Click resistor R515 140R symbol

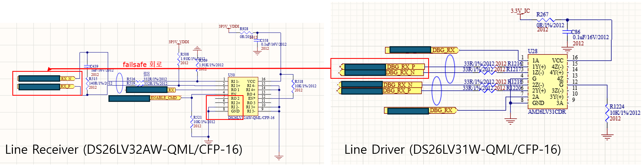coord(87,83)
